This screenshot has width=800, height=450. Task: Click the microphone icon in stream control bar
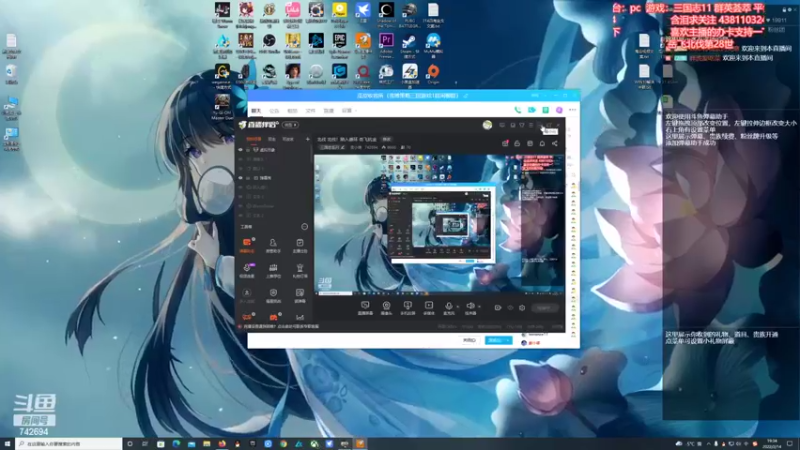pos(448,306)
